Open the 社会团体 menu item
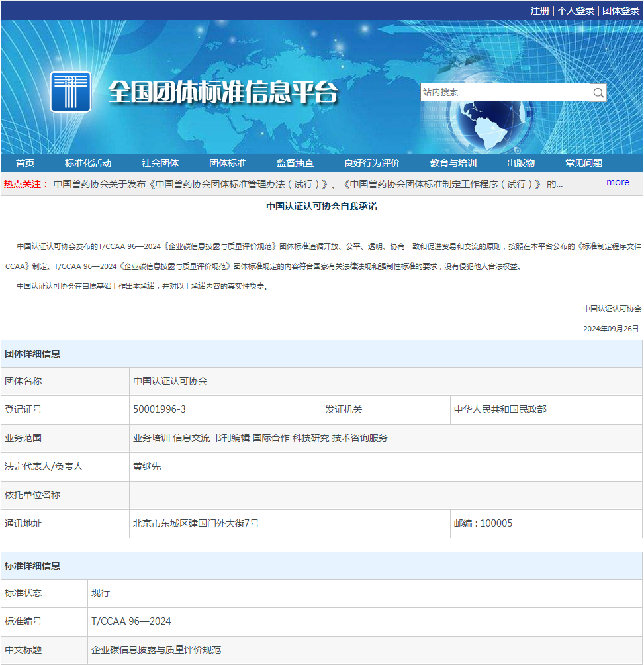 point(160,163)
